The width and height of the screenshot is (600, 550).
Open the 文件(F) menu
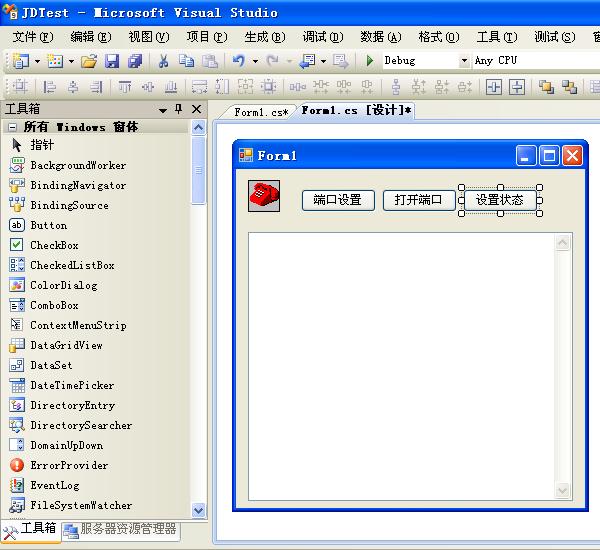pos(33,37)
